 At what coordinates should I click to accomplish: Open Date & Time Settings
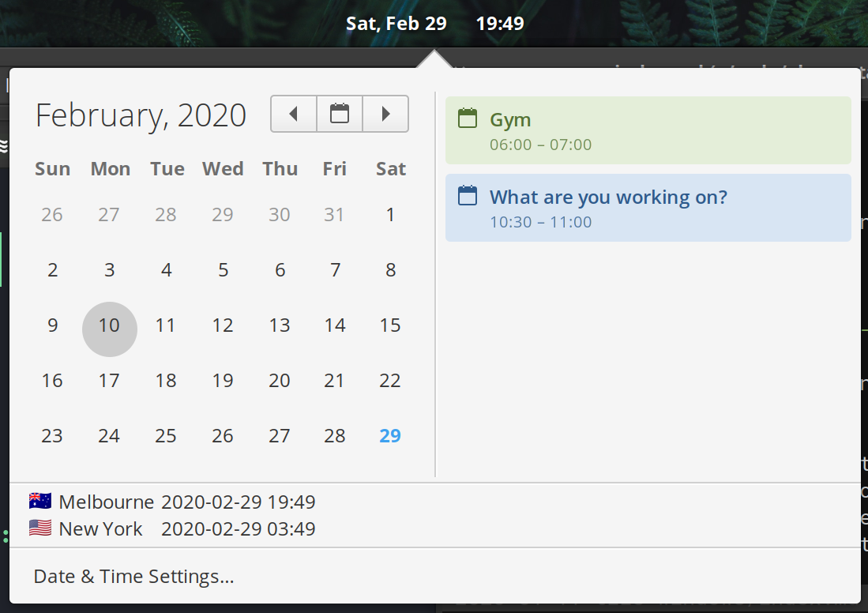pos(134,577)
